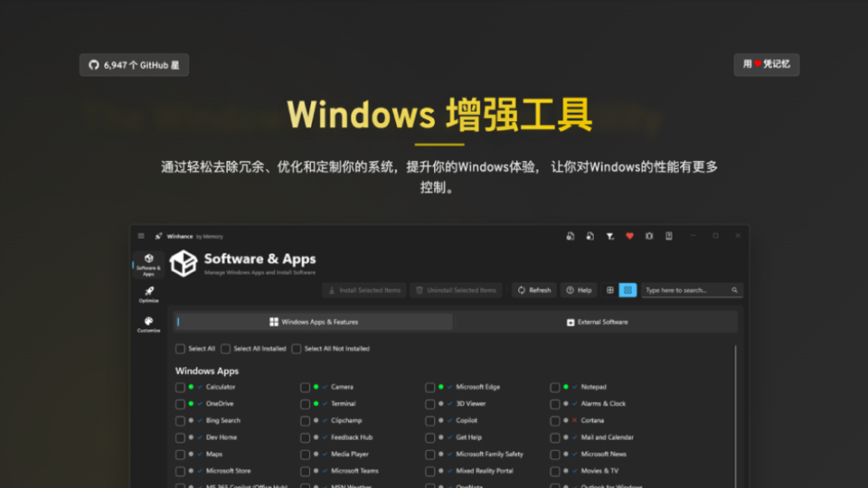Screen dimensions: 868x488
Task: Check the OneDrive app checkbox
Action: pos(180,405)
